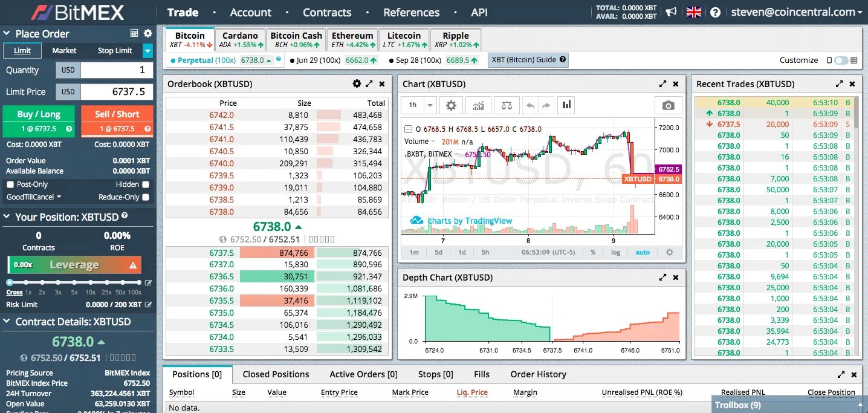The width and height of the screenshot is (868, 413).
Task: Expand the Chart panel to fullscreen
Action: pyautogui.click(x=663, y=84)
